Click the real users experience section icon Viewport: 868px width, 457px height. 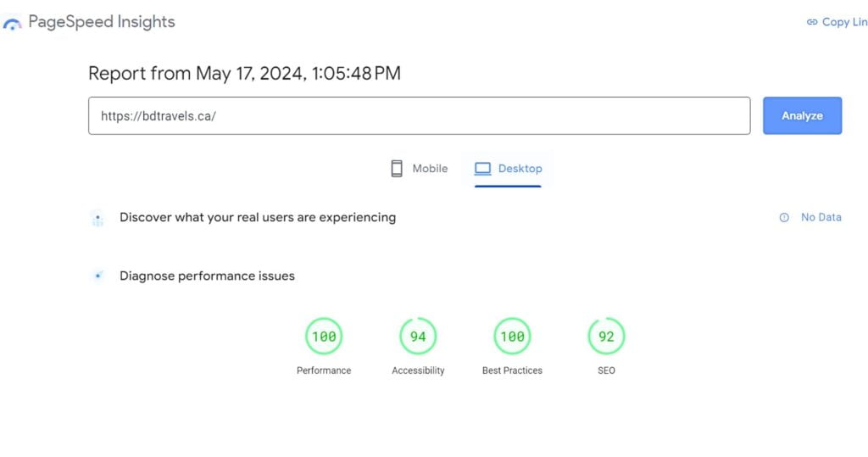tap(98, 220)
